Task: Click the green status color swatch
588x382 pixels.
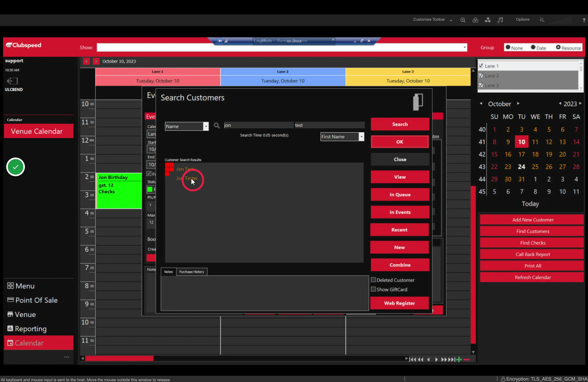Action: coord(150,189)
